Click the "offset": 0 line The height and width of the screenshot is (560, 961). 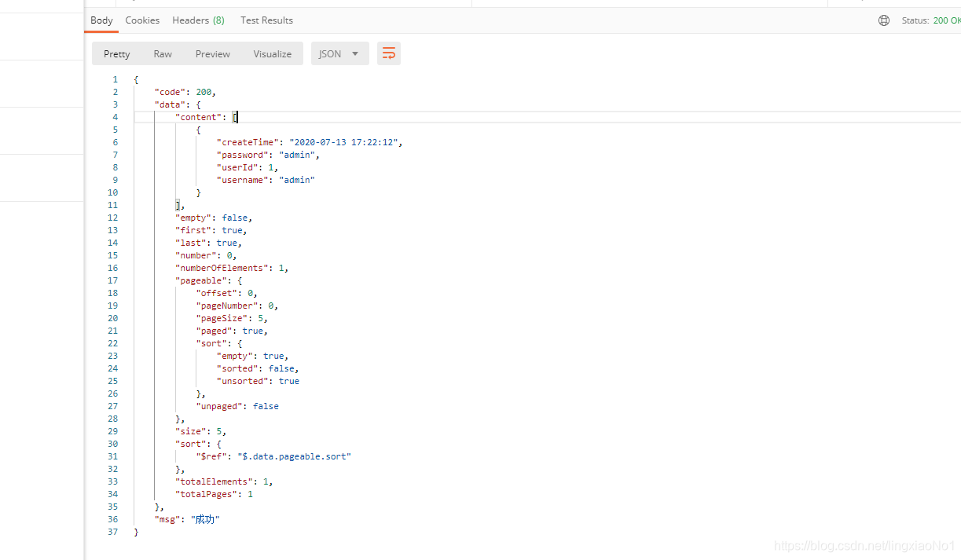coord(227,293)
